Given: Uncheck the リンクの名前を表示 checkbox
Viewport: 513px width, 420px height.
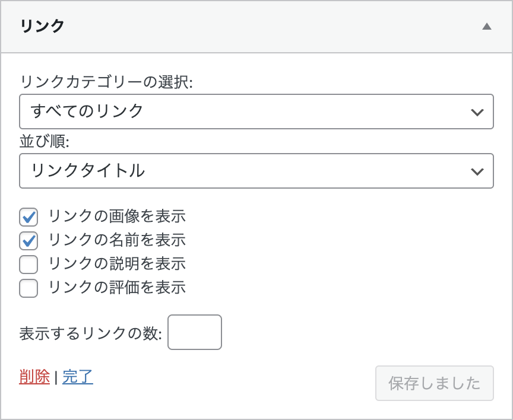Looking at the screenshot, I should point(28,241).
